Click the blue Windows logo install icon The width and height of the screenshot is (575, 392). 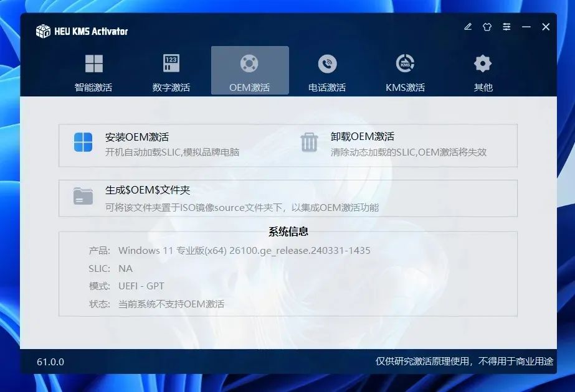click(83, 142)
